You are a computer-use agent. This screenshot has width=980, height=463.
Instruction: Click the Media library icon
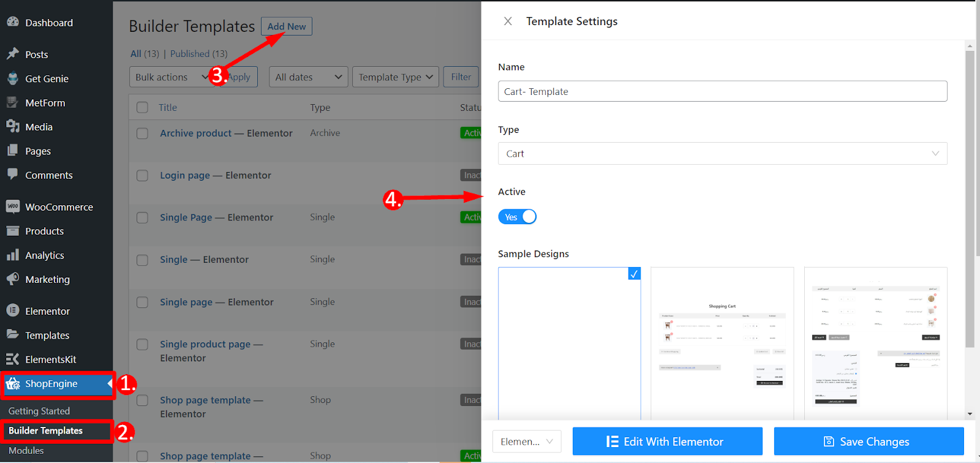13,126
